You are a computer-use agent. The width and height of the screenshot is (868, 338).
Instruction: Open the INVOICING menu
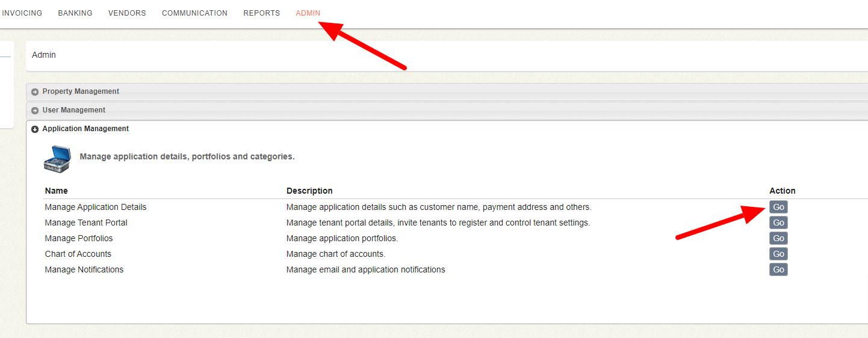tap(22, 13)
